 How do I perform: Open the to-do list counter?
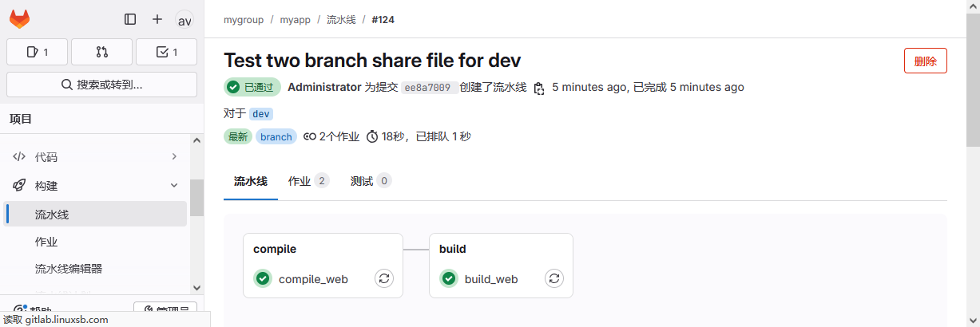[166, 52]
